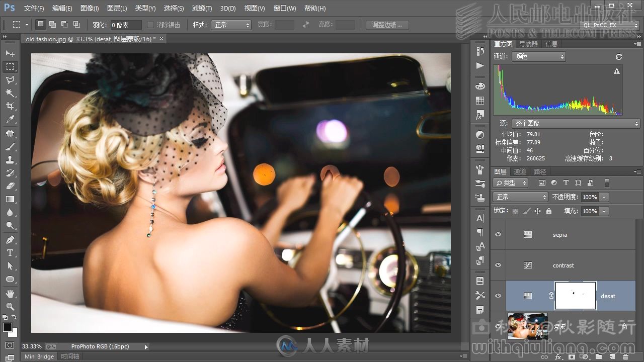Screen dimensions: 644x362
Task: Open the layer blend mode dropdown
Action: coord(520,197)
